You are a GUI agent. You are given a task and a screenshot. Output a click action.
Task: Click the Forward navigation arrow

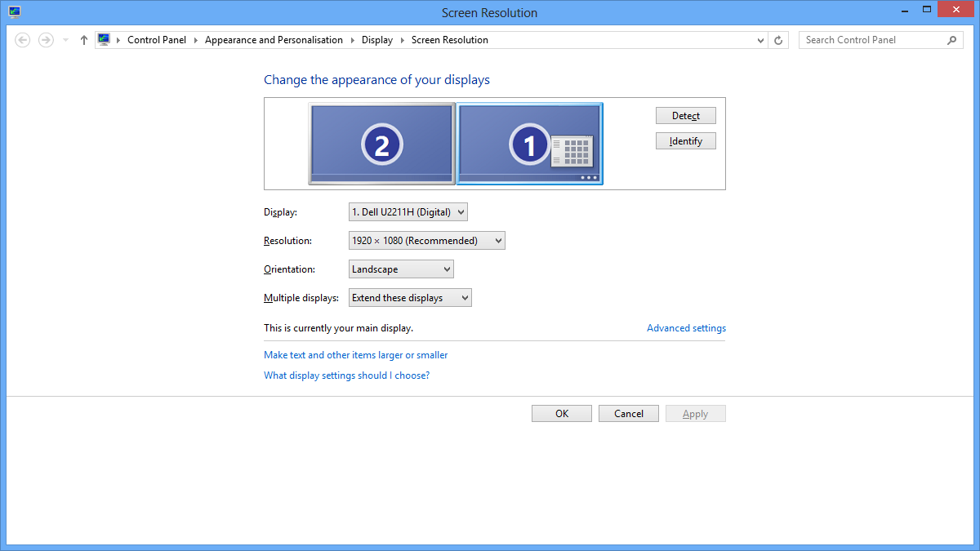46,40
